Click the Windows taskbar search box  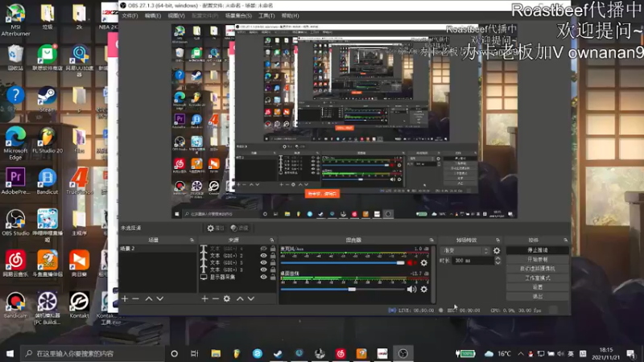click(93, 353)
